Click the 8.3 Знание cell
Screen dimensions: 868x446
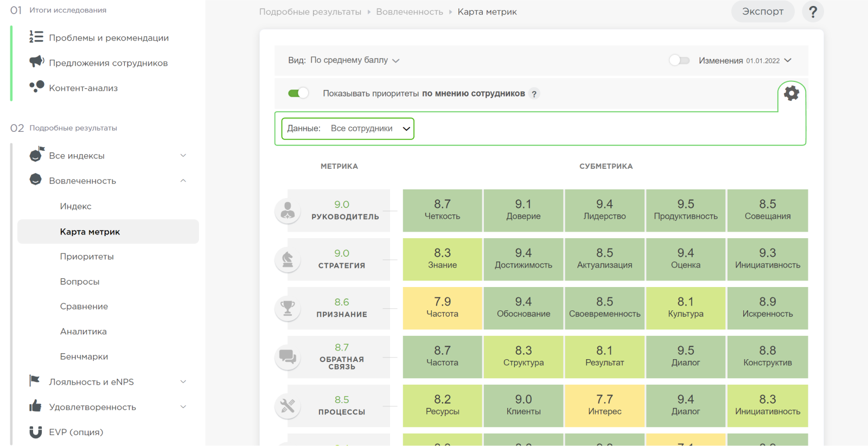(x=443, y=259)
